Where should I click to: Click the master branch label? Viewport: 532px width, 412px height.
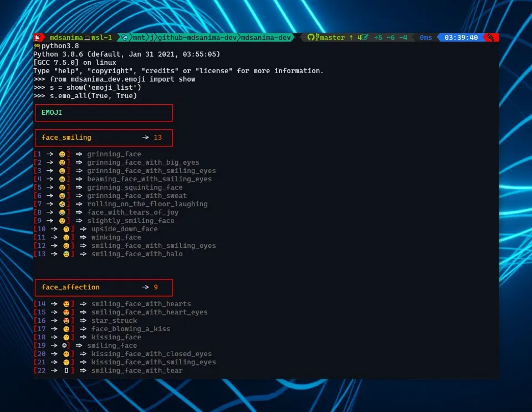(x=332, y=37)
